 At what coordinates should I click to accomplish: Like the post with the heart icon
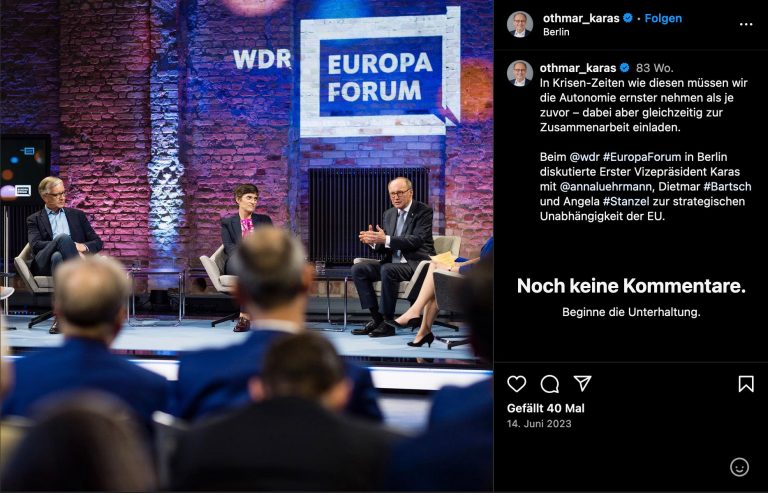coord(516,384)
